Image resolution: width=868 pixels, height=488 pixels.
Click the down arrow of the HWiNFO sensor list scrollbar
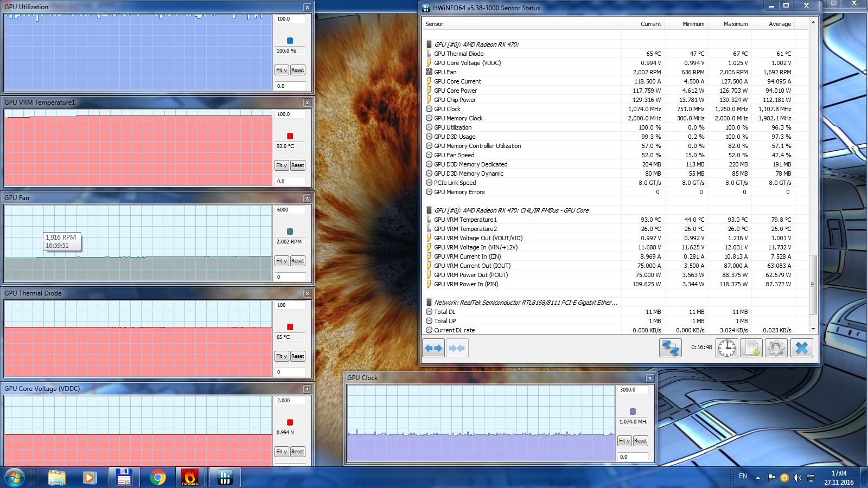tap(813, 329)
